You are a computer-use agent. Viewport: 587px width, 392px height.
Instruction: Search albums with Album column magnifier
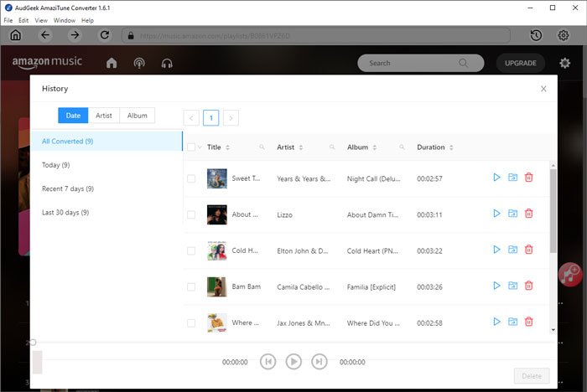point(402,147)
